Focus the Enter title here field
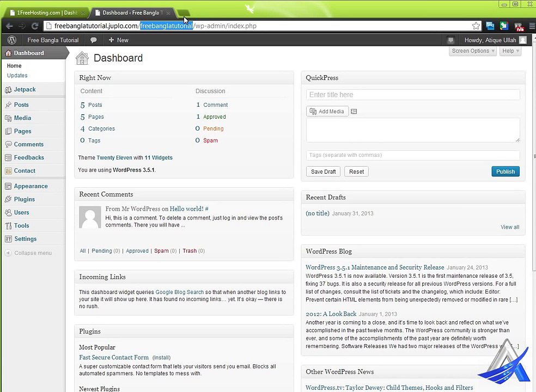The height and width of the screenshot is (392, 536). 413,95
